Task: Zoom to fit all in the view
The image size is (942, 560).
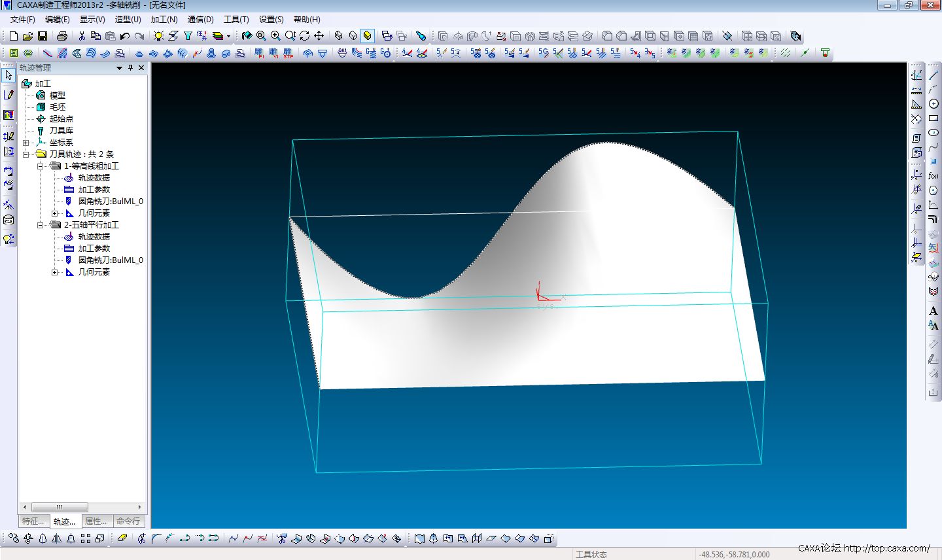Action: click(x=261, y=36)
